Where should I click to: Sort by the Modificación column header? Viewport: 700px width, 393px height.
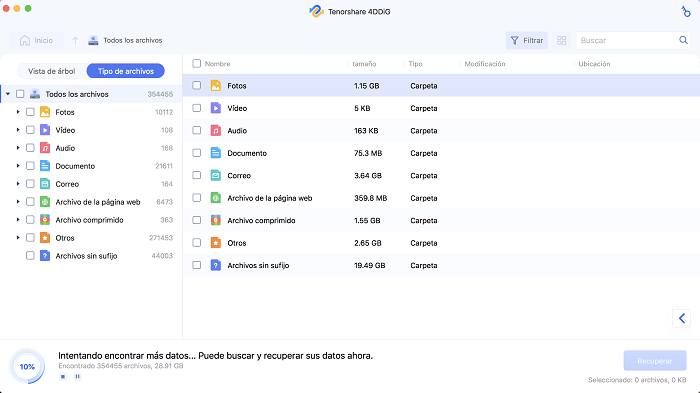(x=485, y=64)
